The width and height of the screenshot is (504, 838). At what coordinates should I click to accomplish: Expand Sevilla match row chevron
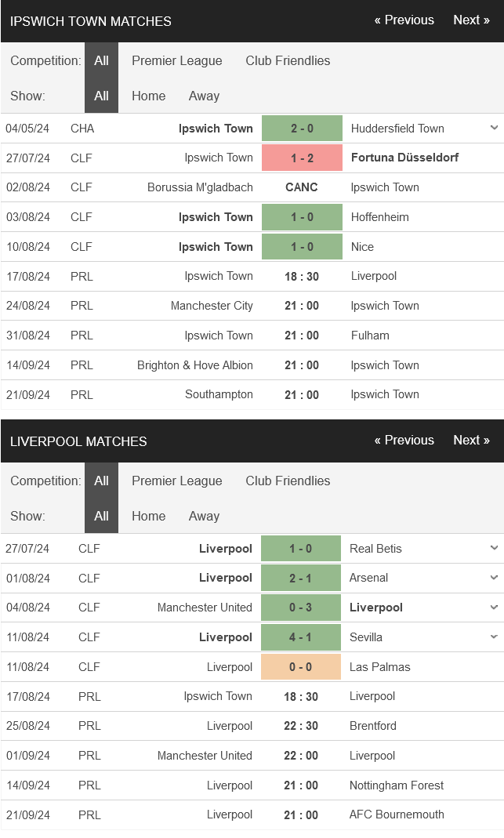point(494,637)
